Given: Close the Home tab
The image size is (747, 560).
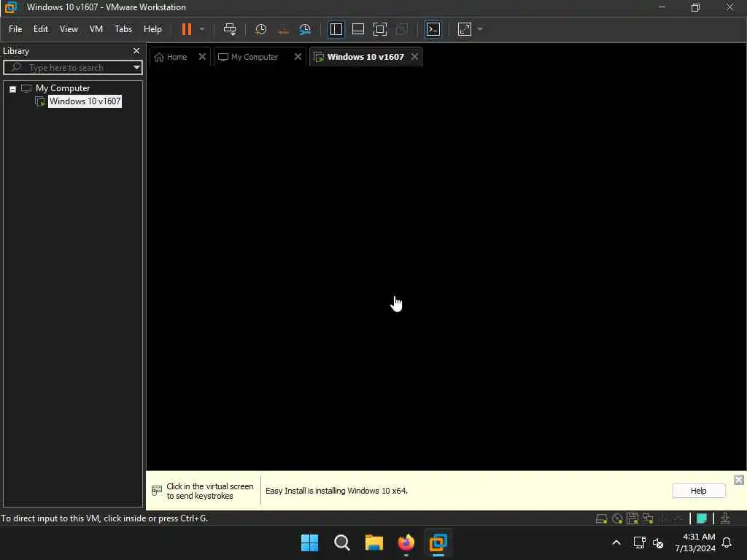Looking at the screenshot, I should click(x=202, y=57).
